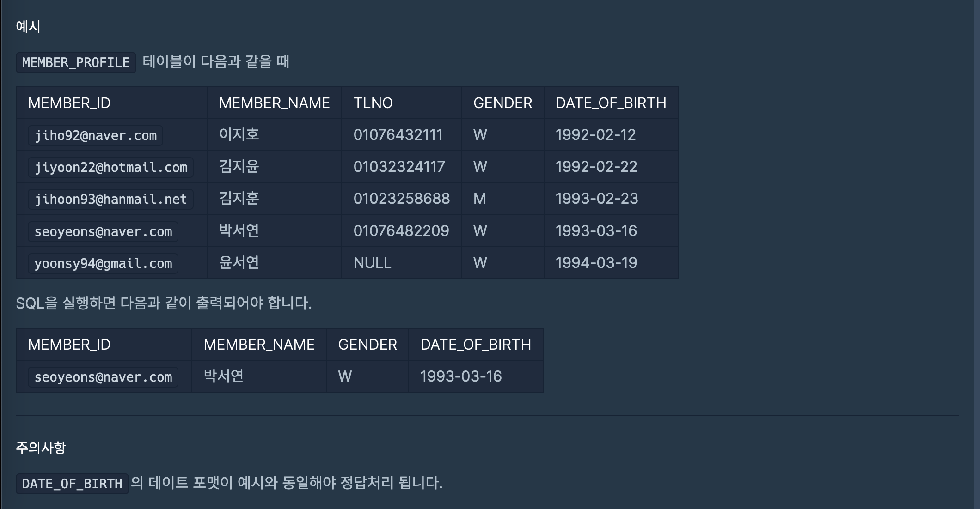The image size is (980, 509).
Task: Select the member name 김지윤
Action: 239,167
